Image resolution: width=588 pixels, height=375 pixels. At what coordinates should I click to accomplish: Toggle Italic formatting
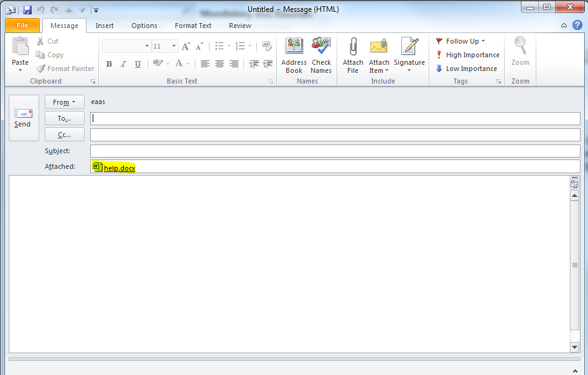point(123,64)
